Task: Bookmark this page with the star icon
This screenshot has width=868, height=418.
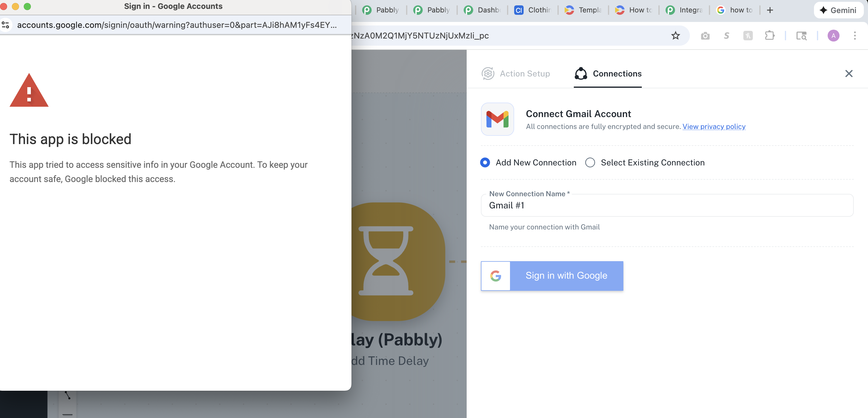Action: 675,36
